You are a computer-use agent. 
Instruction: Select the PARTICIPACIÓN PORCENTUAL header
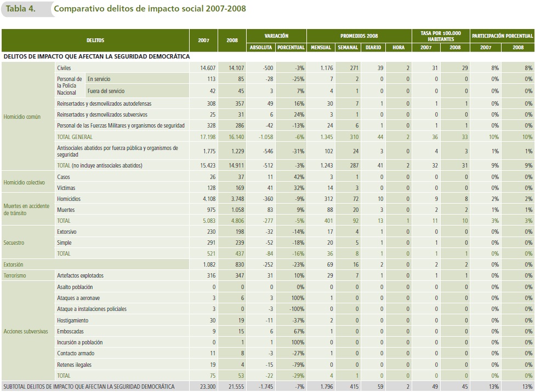click(x=502, y=36)
